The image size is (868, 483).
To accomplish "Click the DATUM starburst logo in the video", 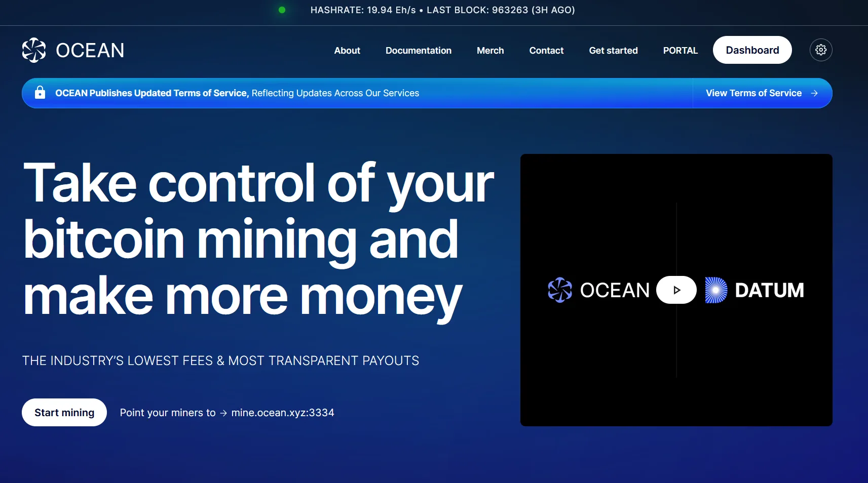I will pos(716,290).
